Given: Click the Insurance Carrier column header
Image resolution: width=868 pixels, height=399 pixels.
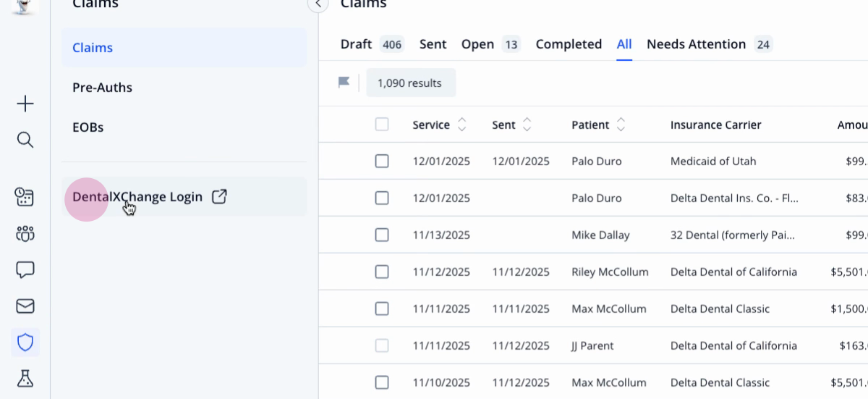Looking at the screenshot, I should pyautogui.click(x=715, y=125).
